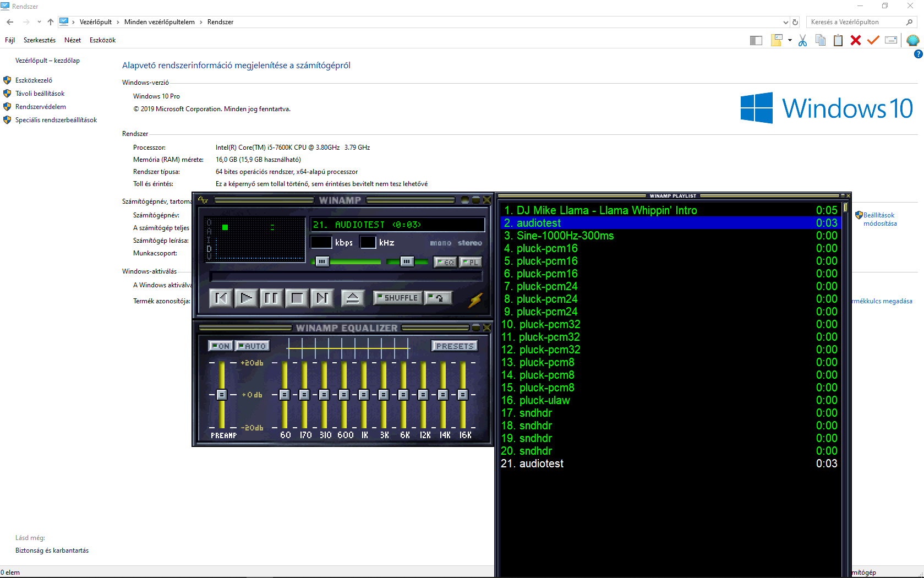Refresh the Control Panel view
Screen dimensions: 924x578
pos(795,22)
